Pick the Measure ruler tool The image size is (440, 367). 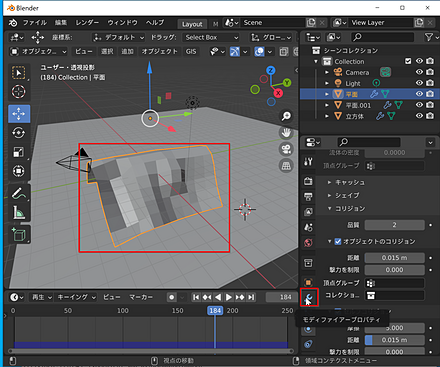click(x=18, y=212)
